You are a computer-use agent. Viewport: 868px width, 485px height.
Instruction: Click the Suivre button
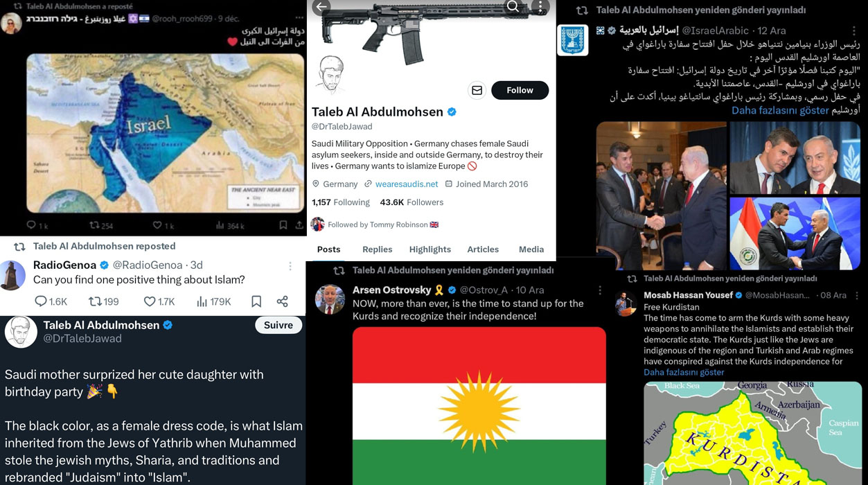point(278,325)
